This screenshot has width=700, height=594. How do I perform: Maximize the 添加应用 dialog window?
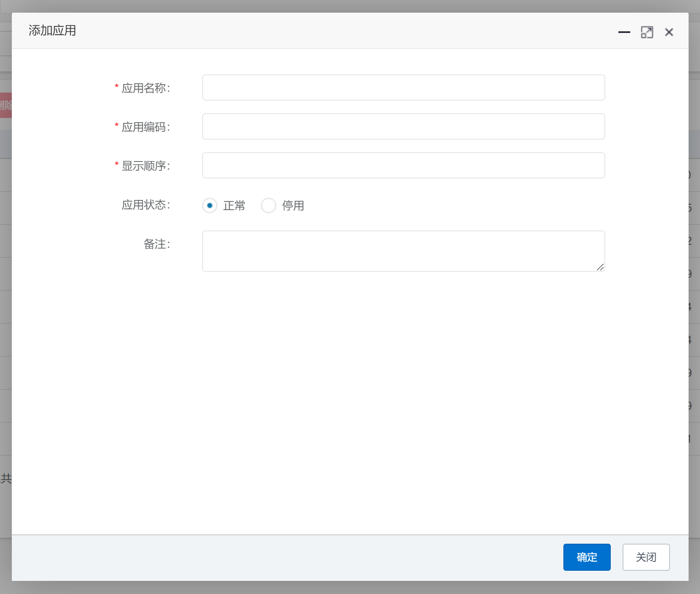647,32
